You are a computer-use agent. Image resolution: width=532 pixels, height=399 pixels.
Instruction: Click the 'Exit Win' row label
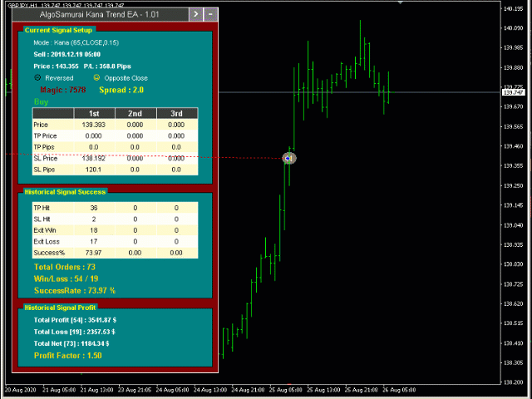(45, 230)
